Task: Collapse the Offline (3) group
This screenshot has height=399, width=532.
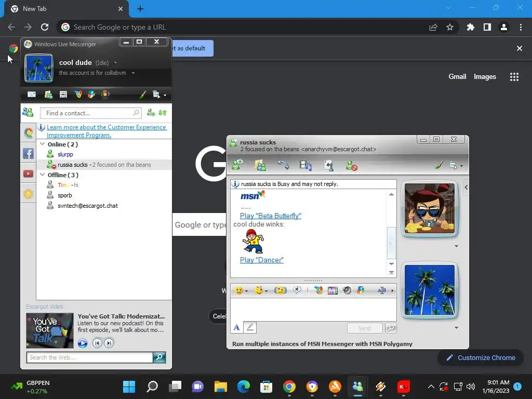Action: click(x=43, y=175)
